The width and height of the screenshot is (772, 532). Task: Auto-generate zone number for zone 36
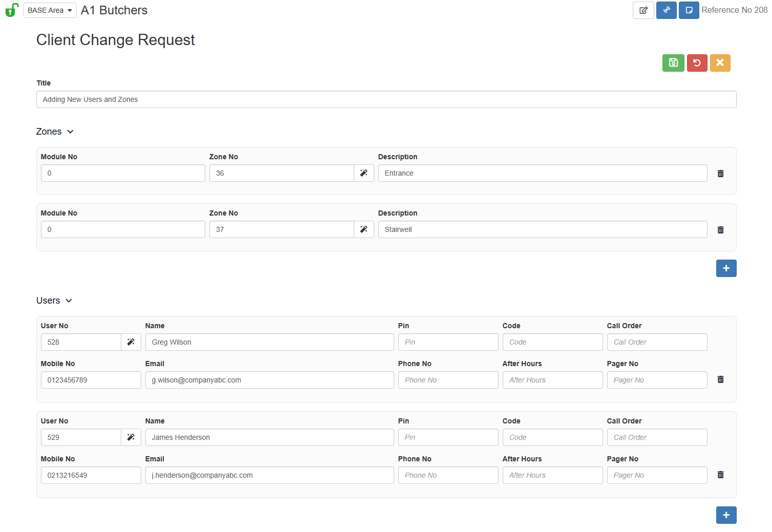pyautogui.click(x=363, y=173)
